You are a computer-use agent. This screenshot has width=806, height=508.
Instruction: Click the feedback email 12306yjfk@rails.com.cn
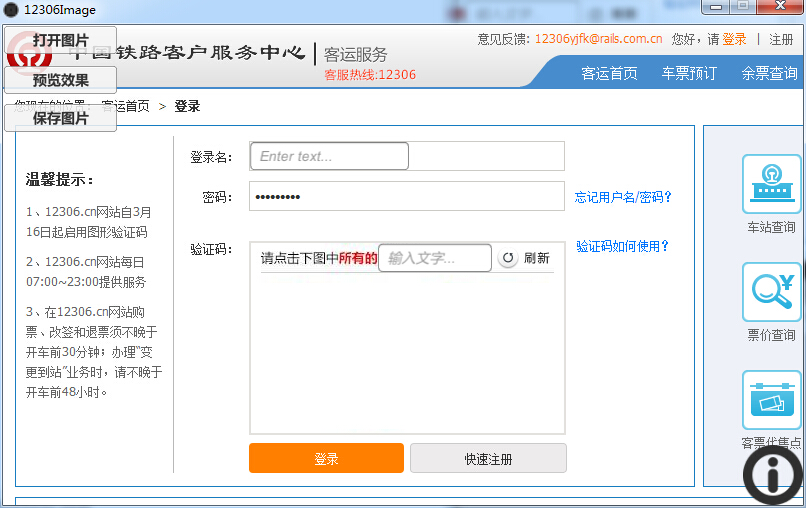click(x=598, y=39)
